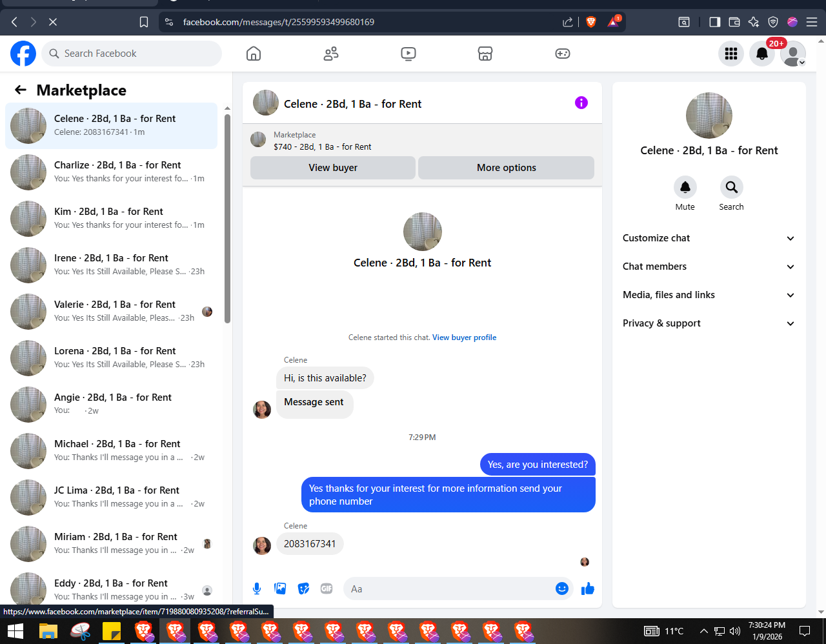Open Miriam conversation in the list

[x=112, y=544]
